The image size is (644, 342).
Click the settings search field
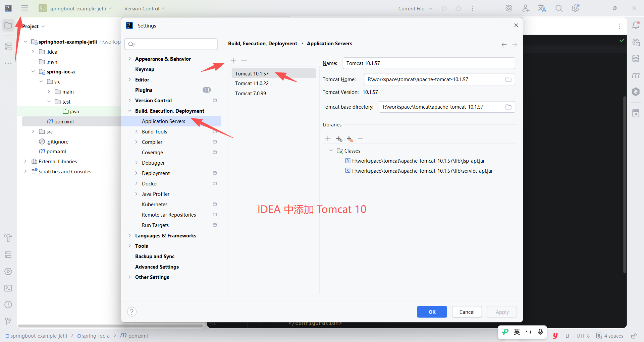(171, 44)
